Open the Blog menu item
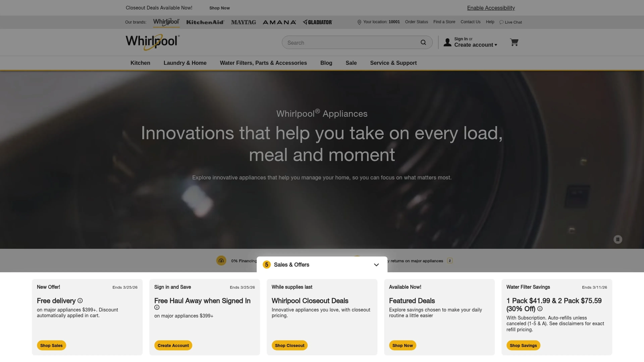Screen dimensions: 644x362 coord(326,63)
